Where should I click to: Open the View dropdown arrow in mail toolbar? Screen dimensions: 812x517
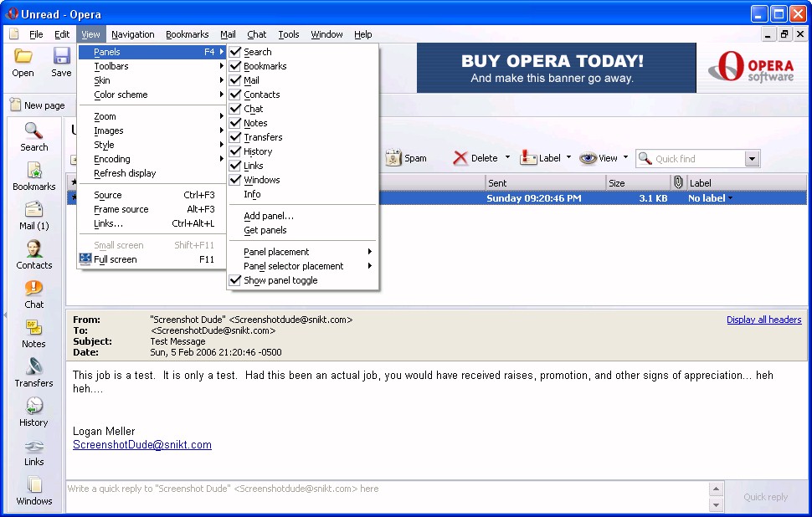coord(625,157)
